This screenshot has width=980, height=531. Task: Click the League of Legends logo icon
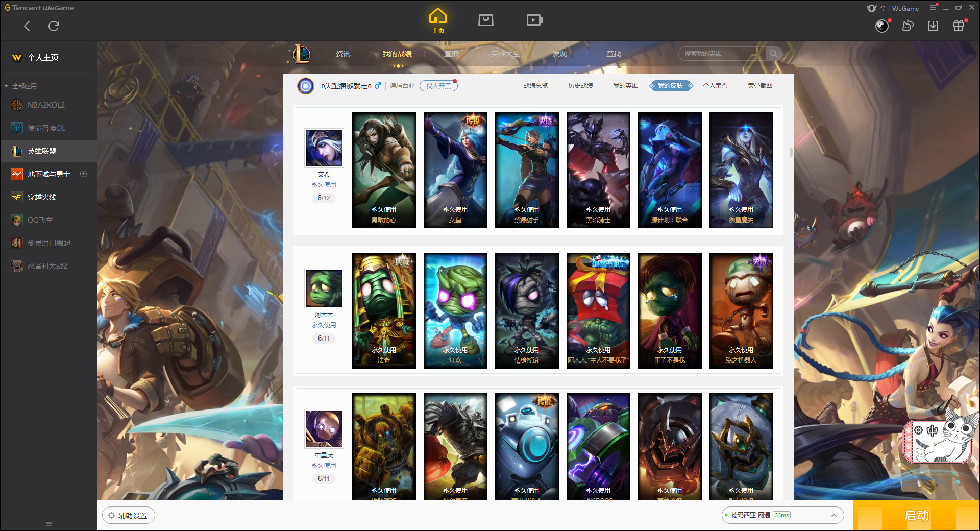[301, 54]
